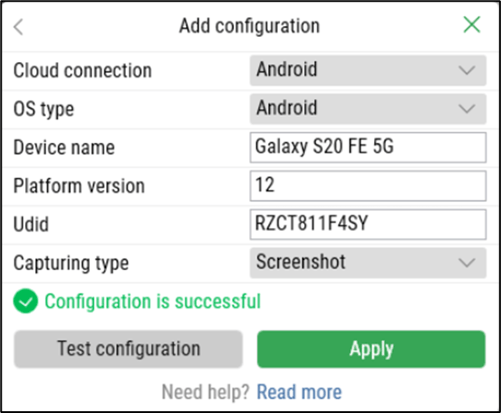Screen dimensions: 501x413
Task: Click the Add configuration title text
Action: [249, 26]
